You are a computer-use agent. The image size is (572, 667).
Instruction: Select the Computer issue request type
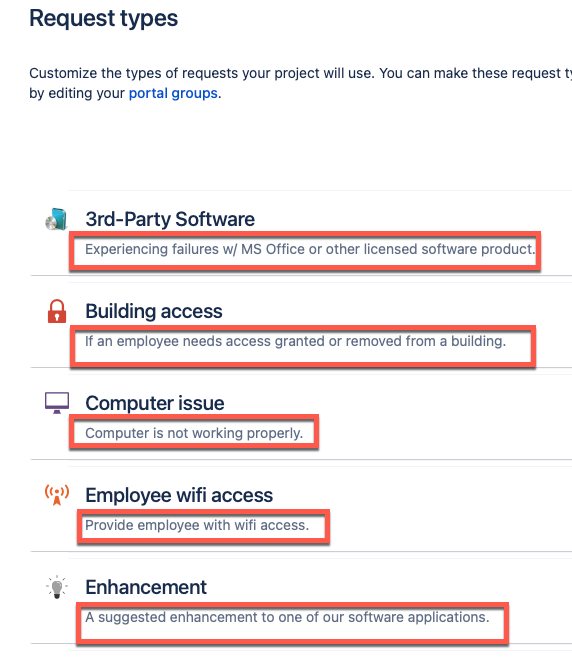pos(155,403)
